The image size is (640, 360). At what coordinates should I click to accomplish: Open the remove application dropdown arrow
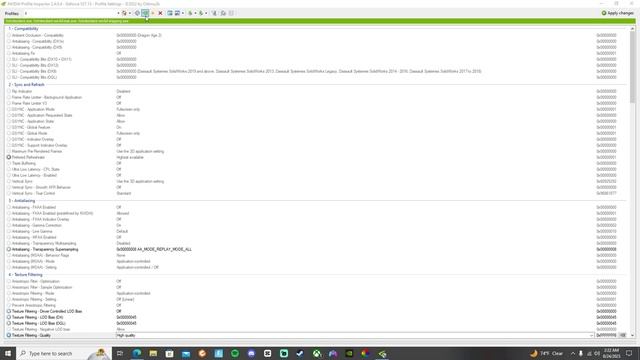[x=183, y=13]
